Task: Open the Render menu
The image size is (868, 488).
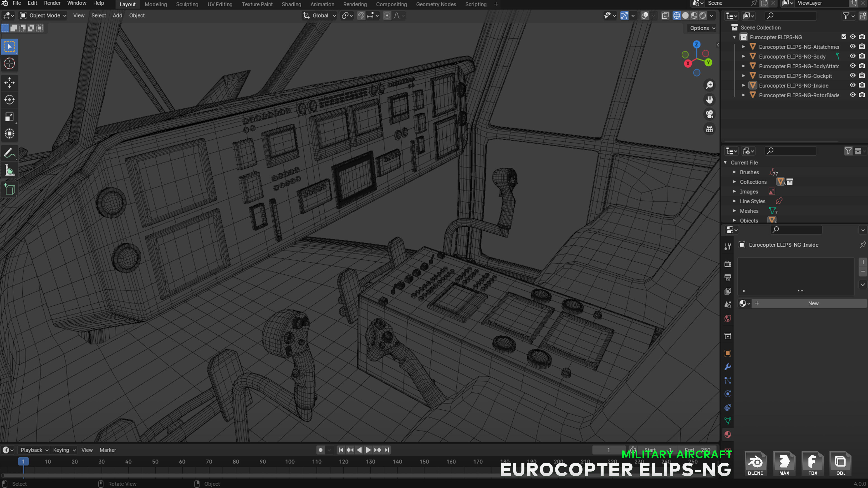Action: [x=52, y=3]
